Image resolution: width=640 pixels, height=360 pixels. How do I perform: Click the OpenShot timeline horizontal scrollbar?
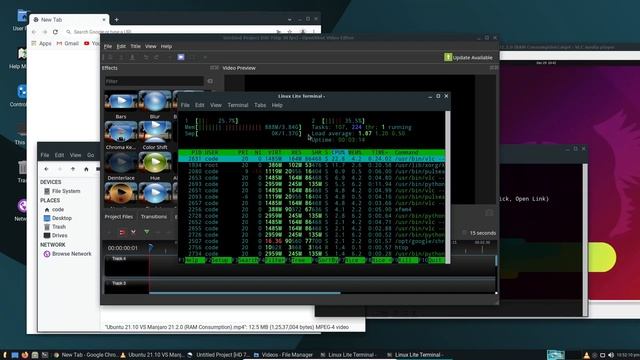click(244, 293)
